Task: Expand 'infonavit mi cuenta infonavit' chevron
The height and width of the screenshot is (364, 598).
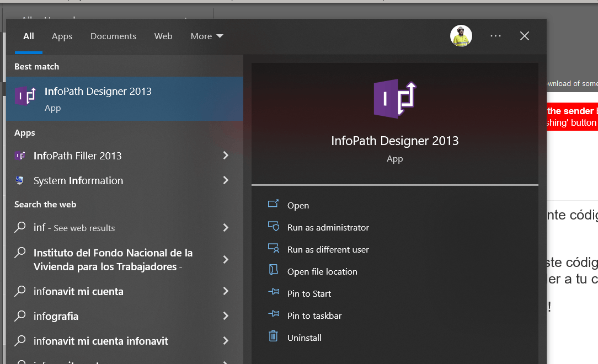Action: click(226, 341)
